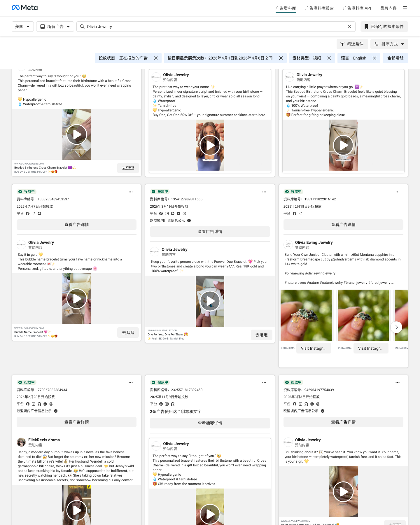Click the Meta logo
Screen dimensions: 420x525
(25, 8)
